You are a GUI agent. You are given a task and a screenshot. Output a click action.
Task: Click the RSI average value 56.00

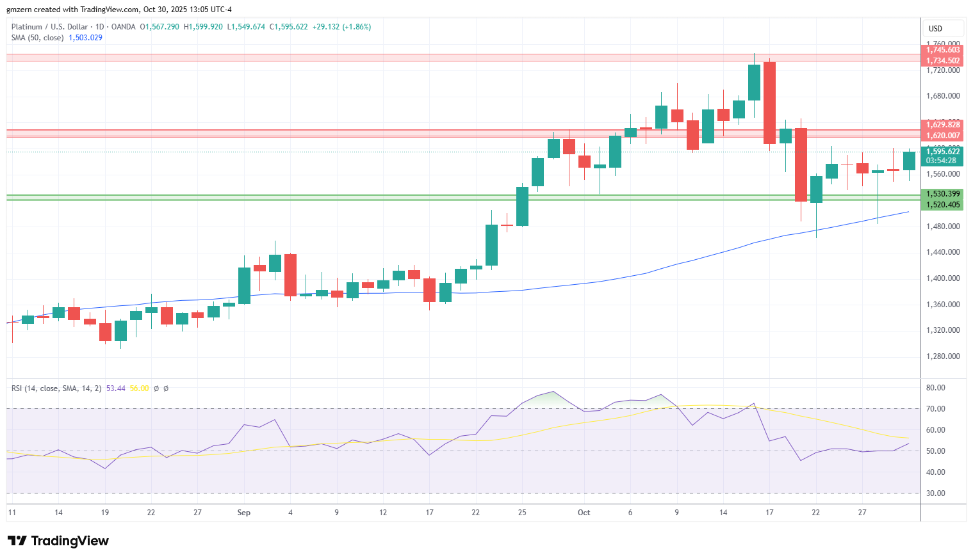click(139, 388)
